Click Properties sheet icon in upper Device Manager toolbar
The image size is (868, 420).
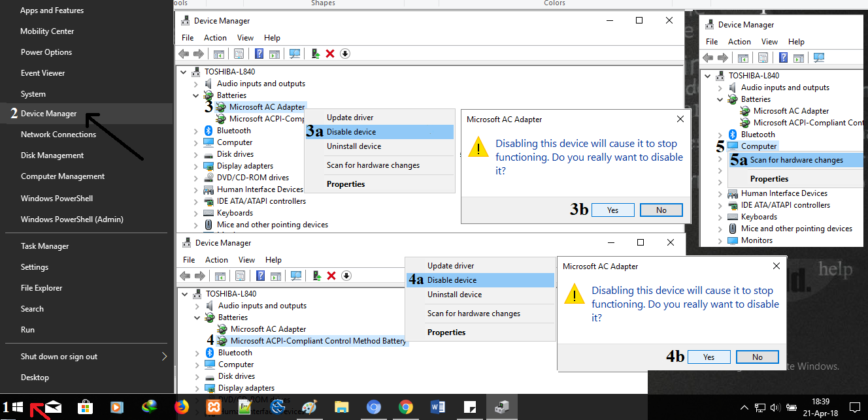[x=239, y=54]
